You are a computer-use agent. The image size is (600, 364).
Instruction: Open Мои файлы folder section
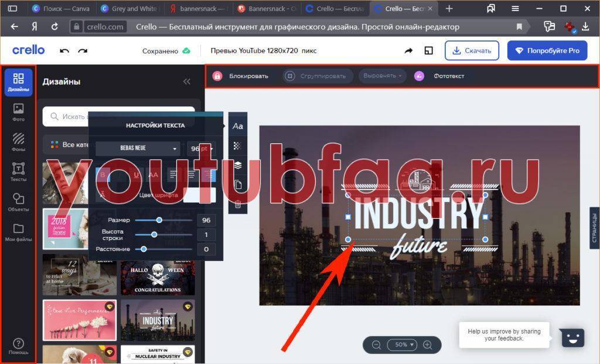(x=18, y=232)
